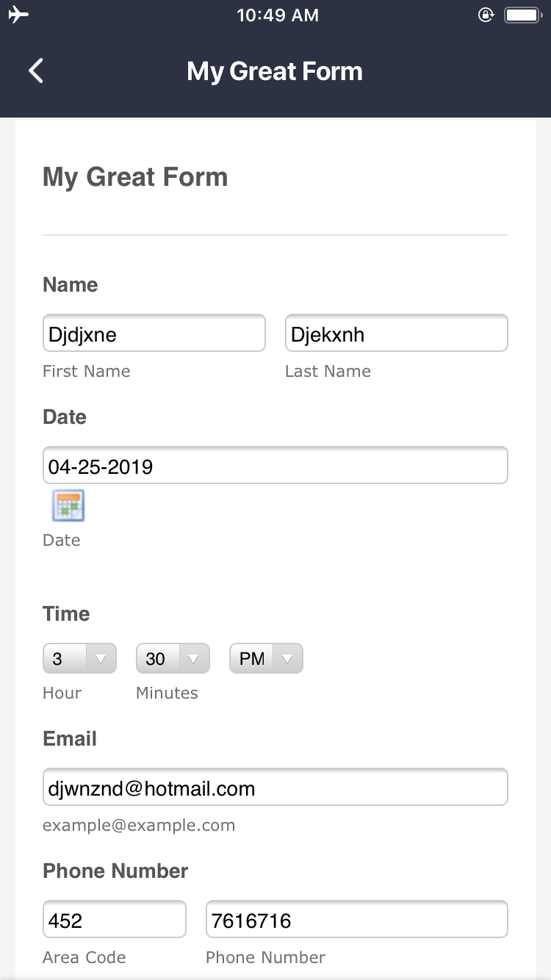Tap the back arrow in header
Viewport: 551px width, 980px height.
point(35,71)
